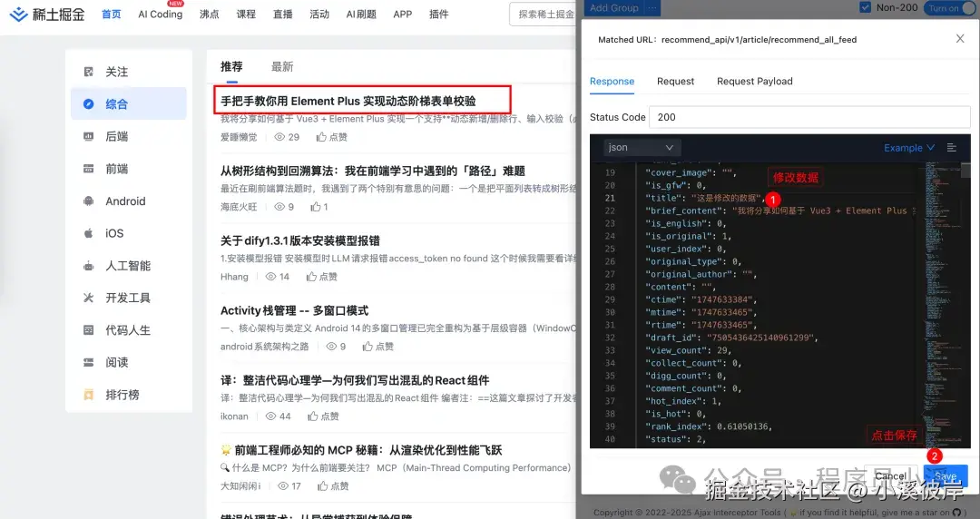Click the GitHub star icon in footer

coord(956,513)
